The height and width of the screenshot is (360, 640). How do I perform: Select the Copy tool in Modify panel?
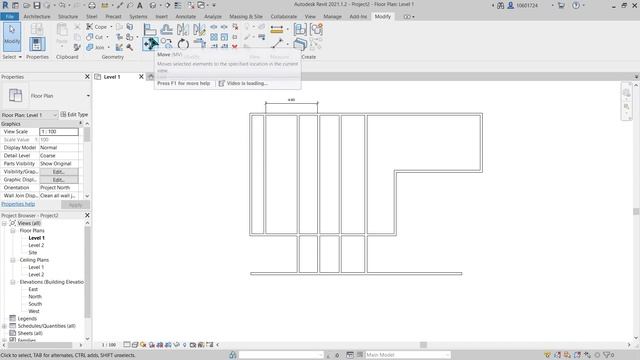(x=167, y=43)
